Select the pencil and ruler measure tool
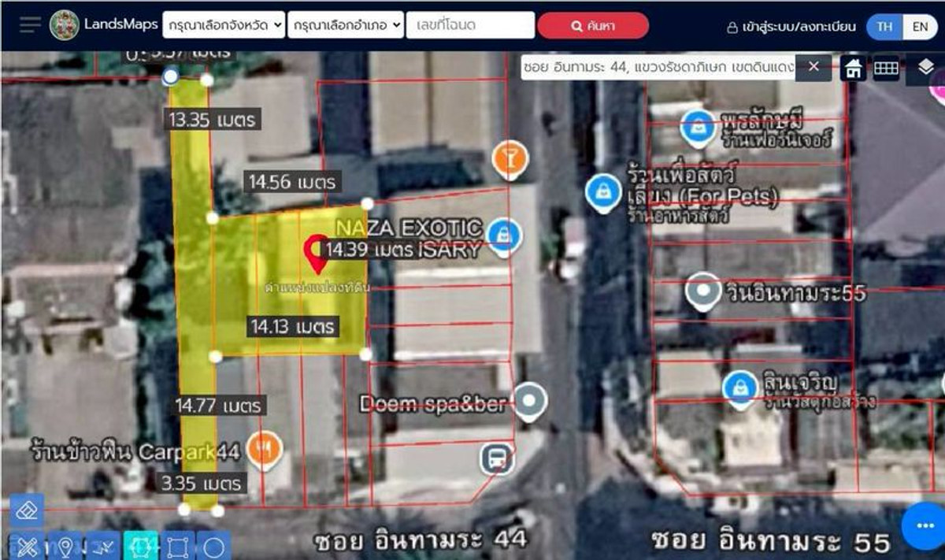This screenshot has width=945, height=560. tap(27, 546)
